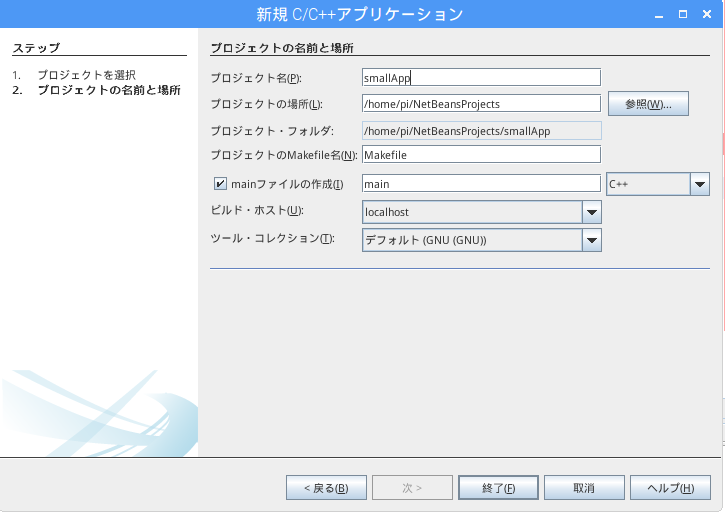Viewport: 725px width, 512px height.
Task: Open help via the ヘルプ(H) button
Action: (x=670, y=488)
